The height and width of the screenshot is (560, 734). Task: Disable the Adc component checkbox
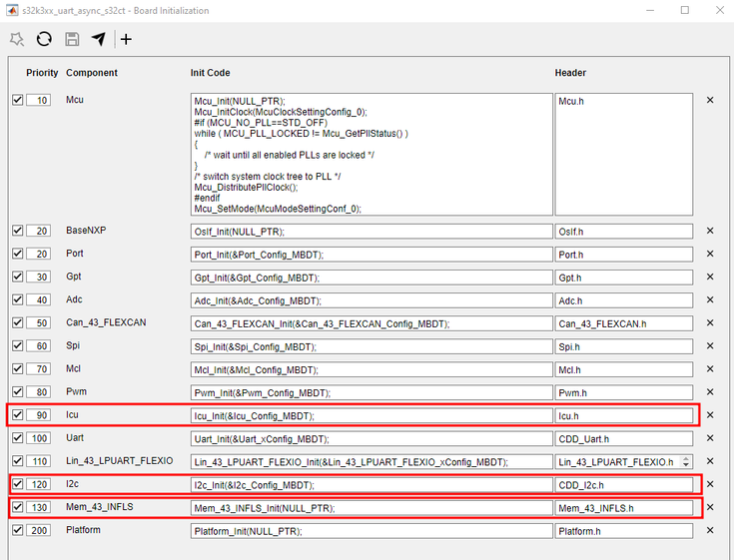17,299
